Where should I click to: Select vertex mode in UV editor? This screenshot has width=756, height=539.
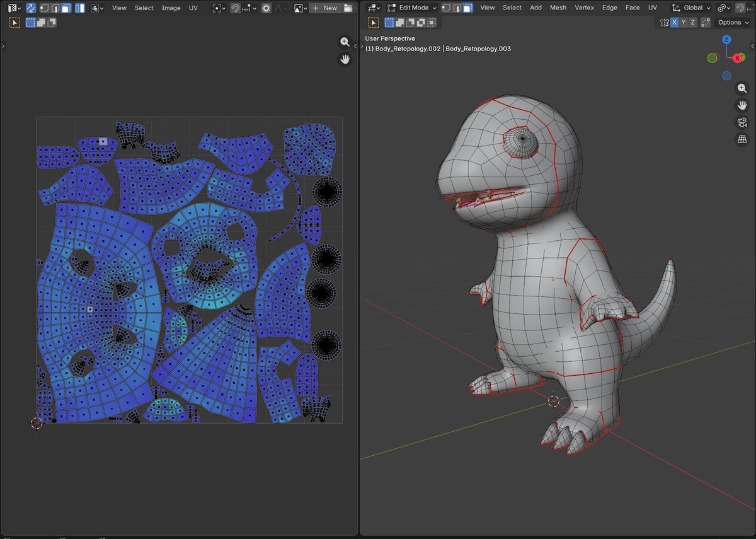[x=44, y=8]
